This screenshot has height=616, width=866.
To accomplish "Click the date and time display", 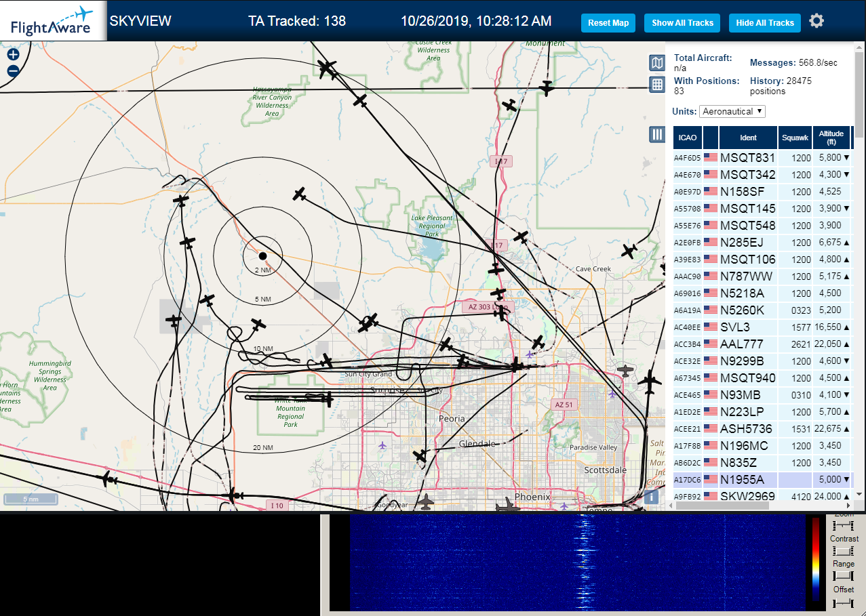I will (x=476, y=22).
